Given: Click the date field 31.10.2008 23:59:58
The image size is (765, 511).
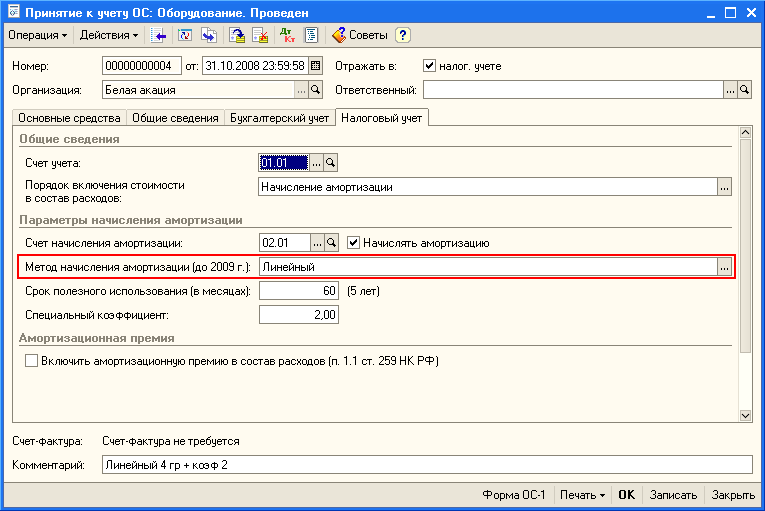Looking at the screenshot, I should coord(255,66).
